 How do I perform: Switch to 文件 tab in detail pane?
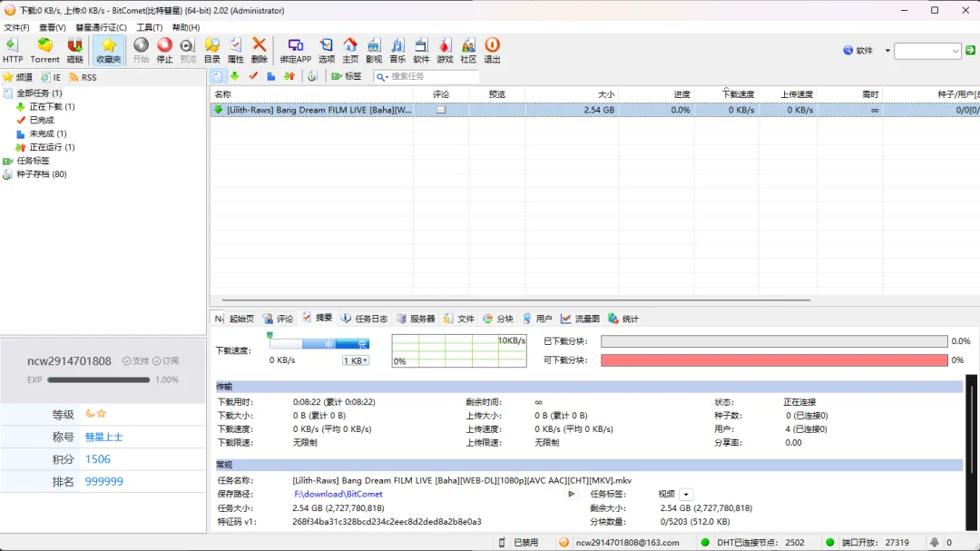[x=459, y=319]
